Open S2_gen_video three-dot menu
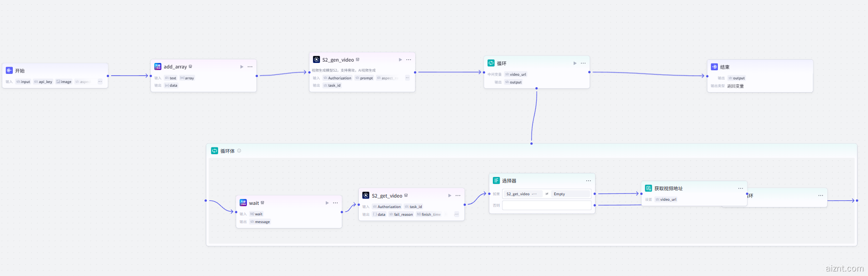868x276 pixels. tap(408, 60)
